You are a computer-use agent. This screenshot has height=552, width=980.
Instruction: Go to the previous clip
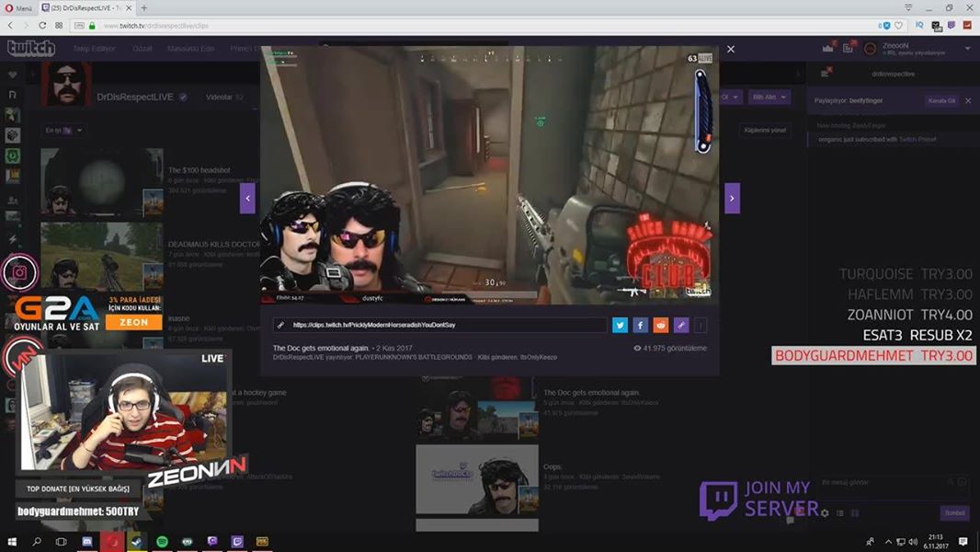[247, 198]
